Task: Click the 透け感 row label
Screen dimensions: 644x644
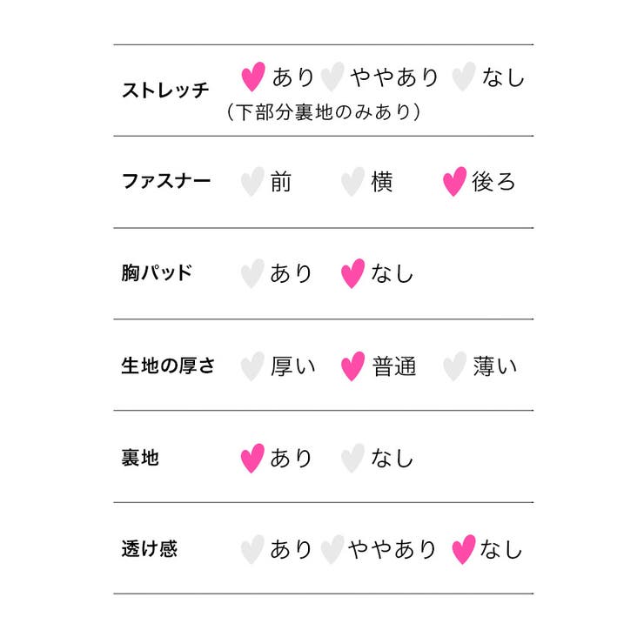Action: pos(149,549)
